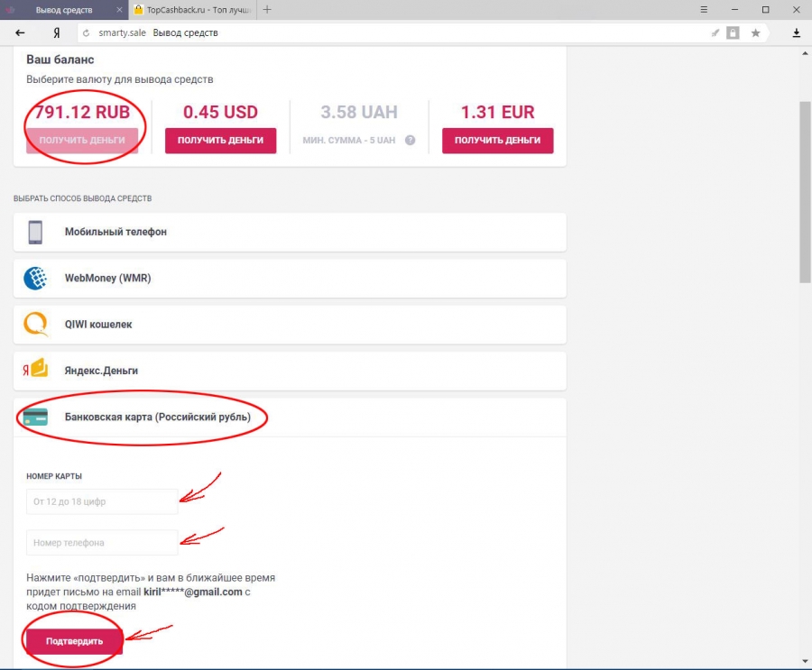The image size is (812, 670).
Task: Switch to the TopCashback.ru tab
Action: pos(193,10)
